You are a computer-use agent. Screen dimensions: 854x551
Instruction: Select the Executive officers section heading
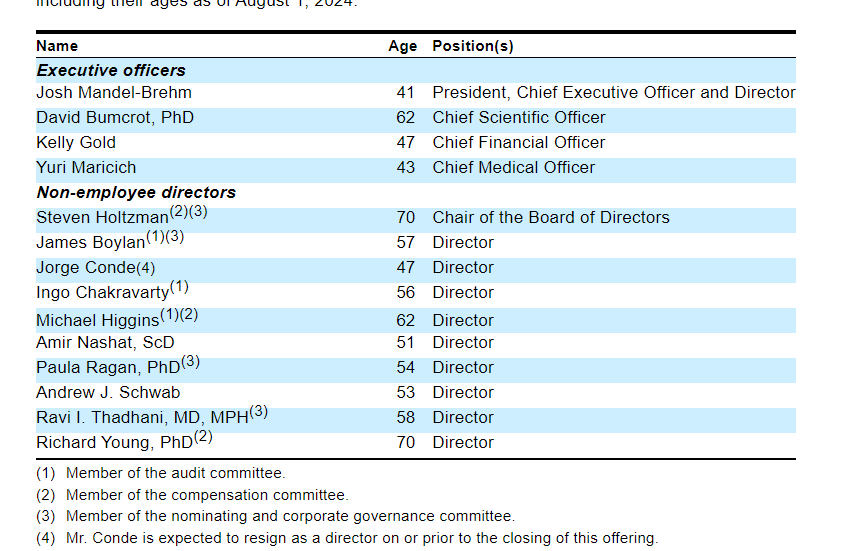[111, 71]
